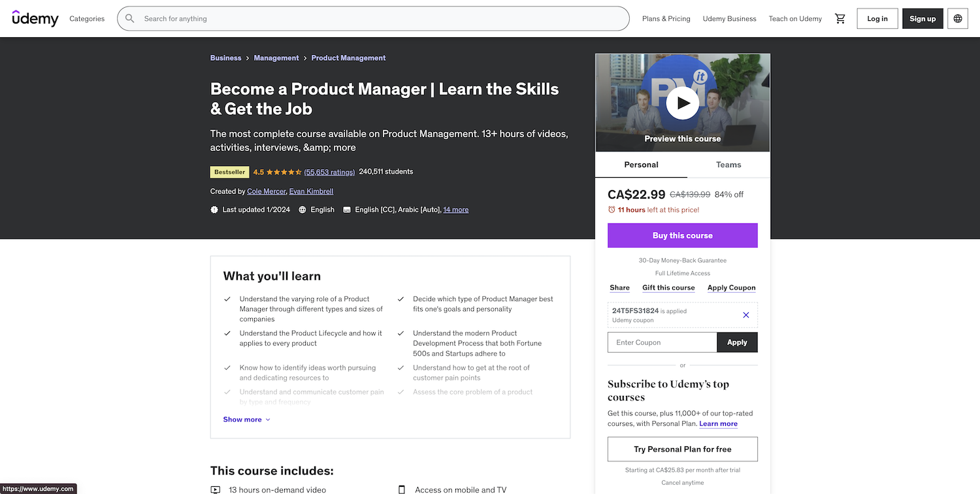980x494 pixels.
Task: Click Try Personal Plan for free
Action: tap(683, 449)
